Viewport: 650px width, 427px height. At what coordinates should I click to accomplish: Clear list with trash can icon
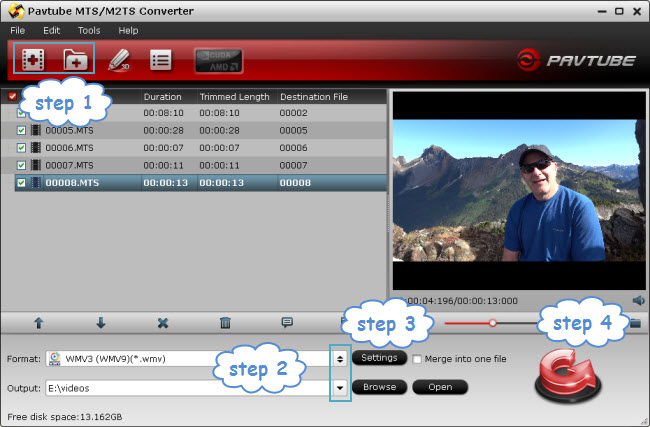(225, 323)
